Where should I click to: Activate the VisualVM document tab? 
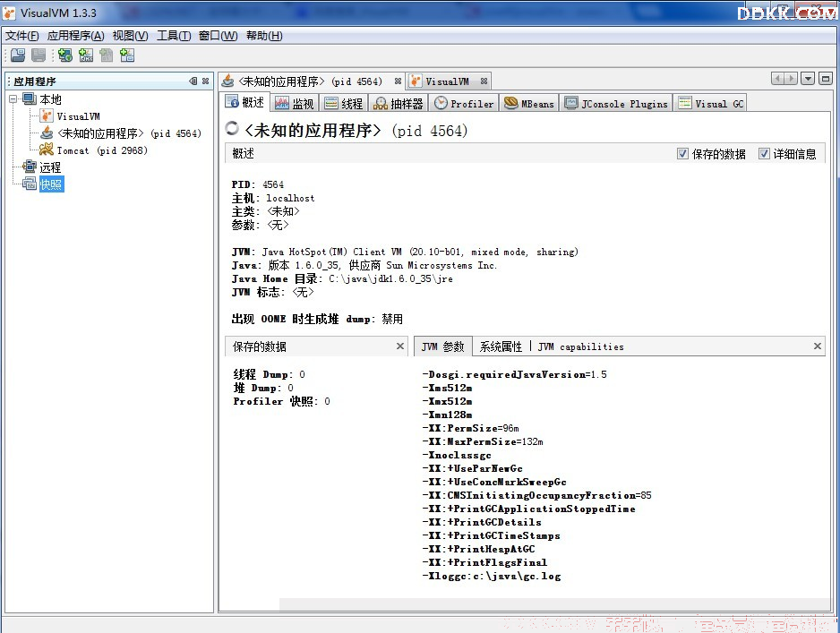(x=448, y=81)
